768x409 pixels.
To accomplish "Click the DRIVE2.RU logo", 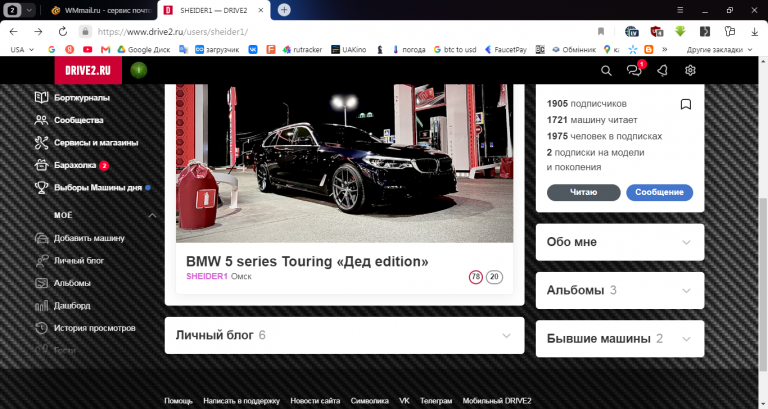I will click(88, 70).
